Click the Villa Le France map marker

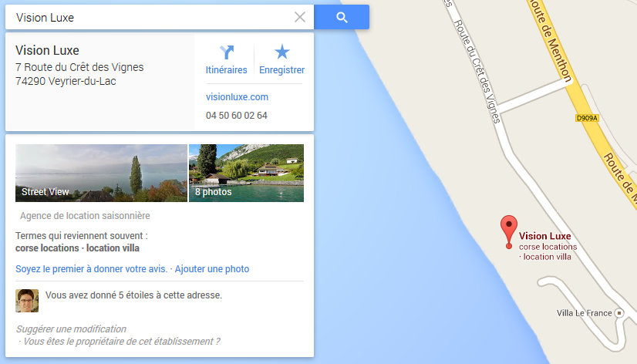[619, 313]
